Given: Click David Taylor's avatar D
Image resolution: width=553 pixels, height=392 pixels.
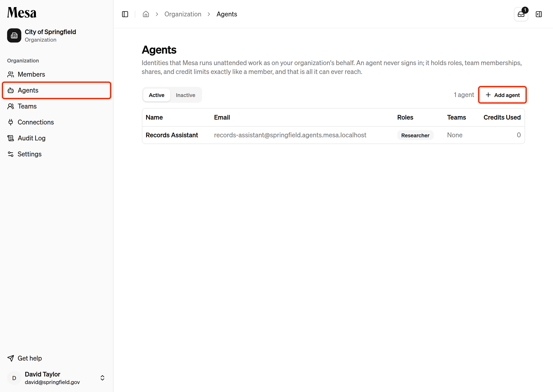Looking at the screenshot, I should coord(14,378).
